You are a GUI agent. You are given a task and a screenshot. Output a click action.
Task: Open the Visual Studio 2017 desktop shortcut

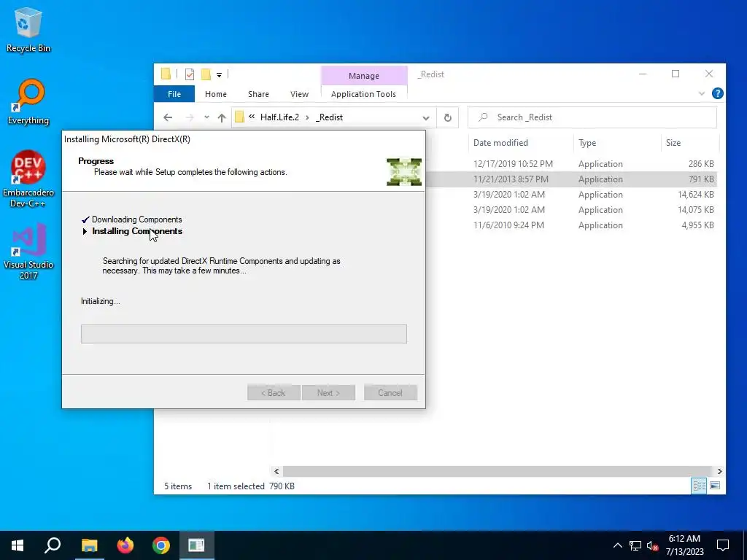[28, 252]
